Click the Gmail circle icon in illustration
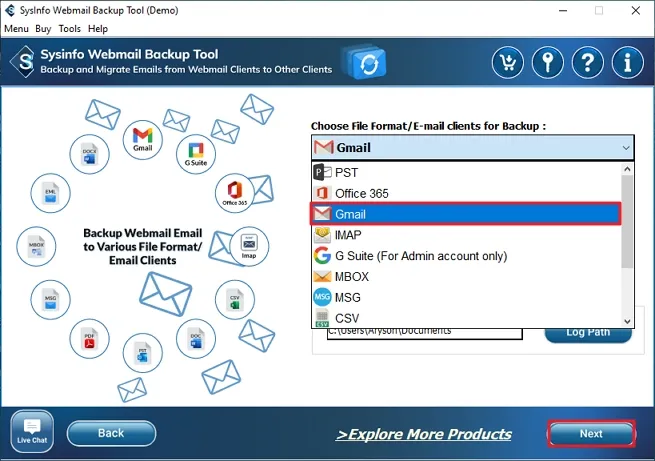 142,139
